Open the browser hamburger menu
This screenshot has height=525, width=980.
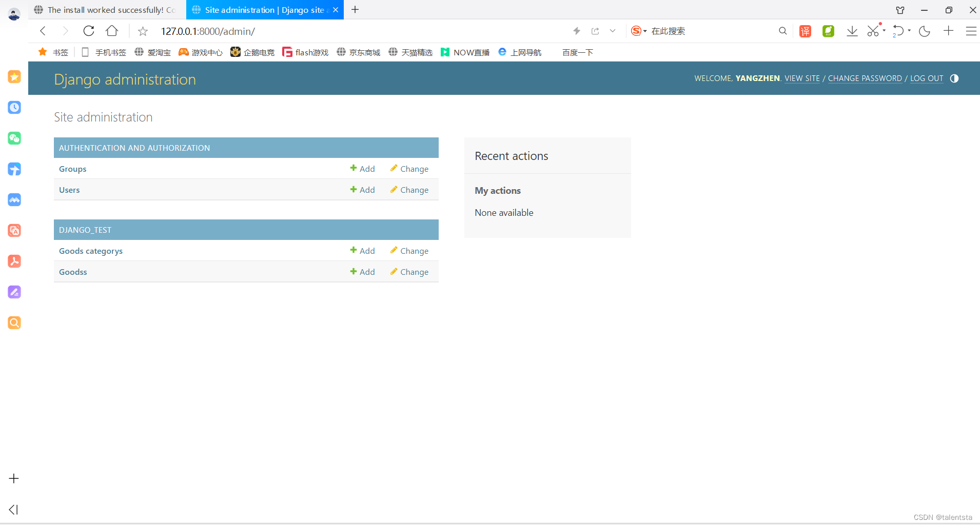pyautogui.click(x=971, y=31)
